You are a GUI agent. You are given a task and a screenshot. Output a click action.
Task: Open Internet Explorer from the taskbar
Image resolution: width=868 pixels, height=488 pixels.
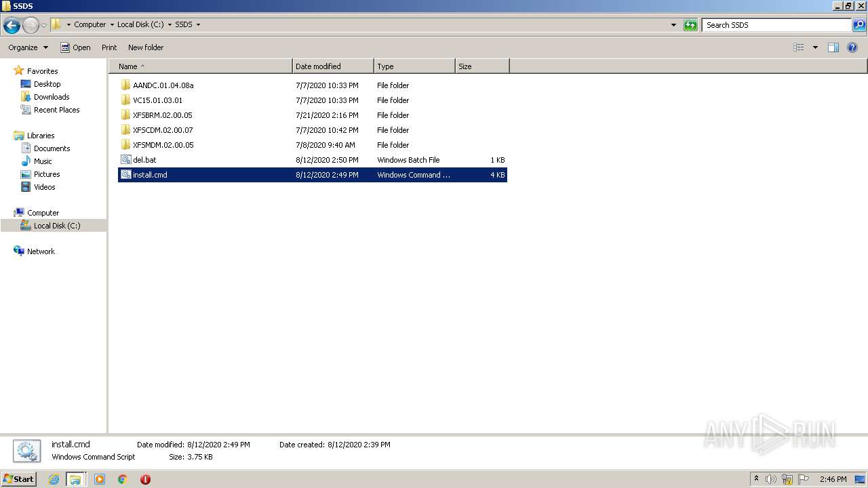point(54,479)
